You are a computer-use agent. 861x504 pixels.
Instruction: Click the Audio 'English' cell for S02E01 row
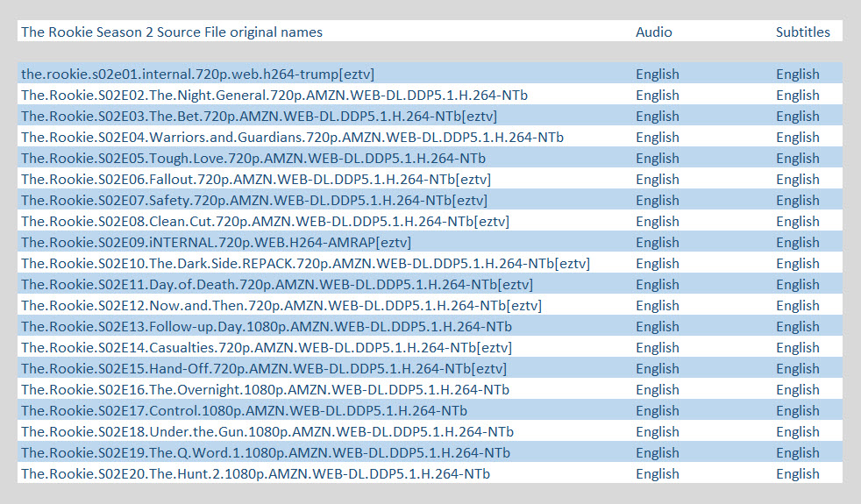[658, 75]
